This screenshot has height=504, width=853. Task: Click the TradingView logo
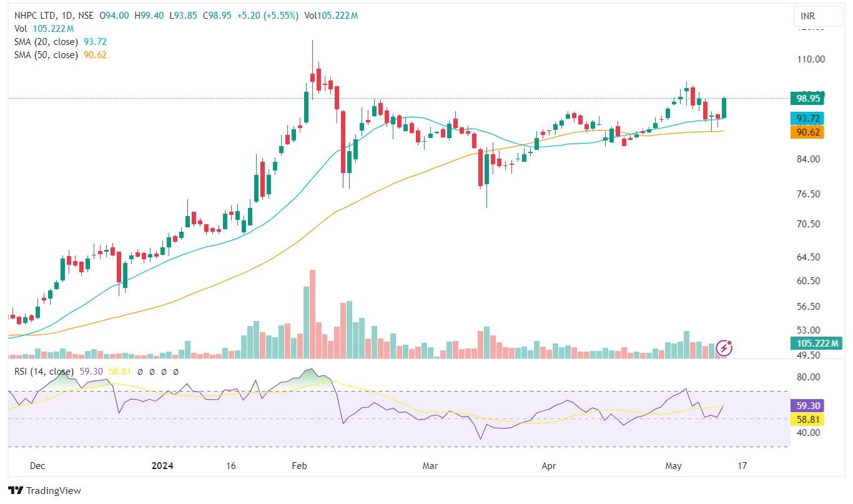point(44,491)
